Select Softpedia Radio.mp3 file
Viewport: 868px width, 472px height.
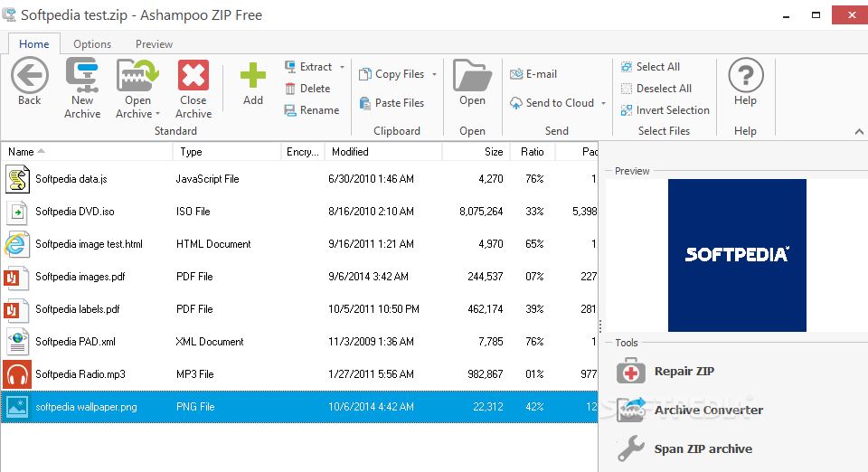click(x=299, y=374)
